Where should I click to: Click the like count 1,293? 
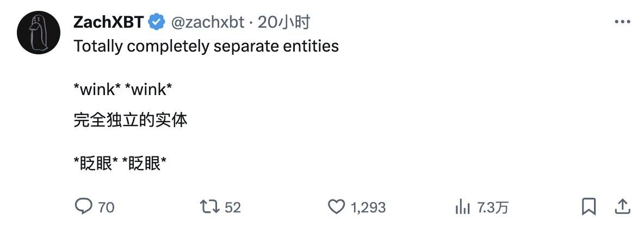[x=369, y=207]
